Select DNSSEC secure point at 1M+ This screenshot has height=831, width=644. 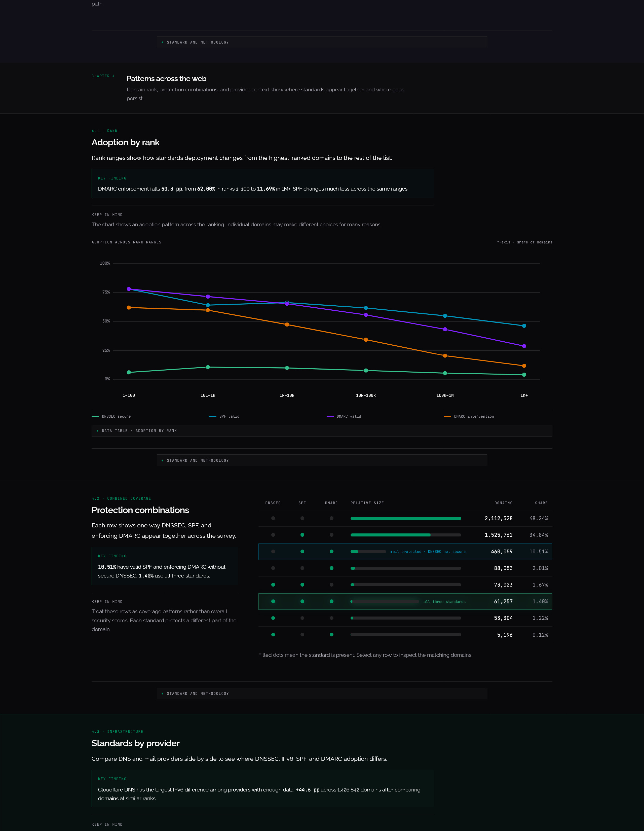[524, 375]
